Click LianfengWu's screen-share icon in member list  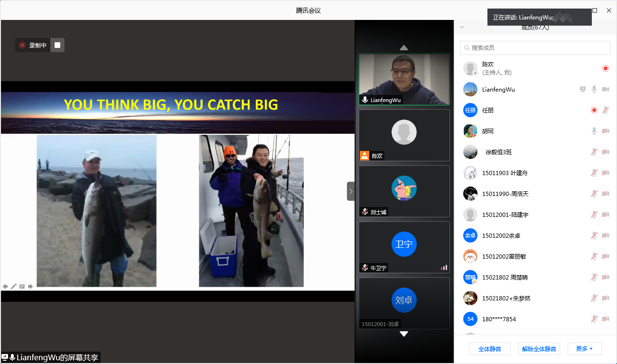[x=583, y=89]
